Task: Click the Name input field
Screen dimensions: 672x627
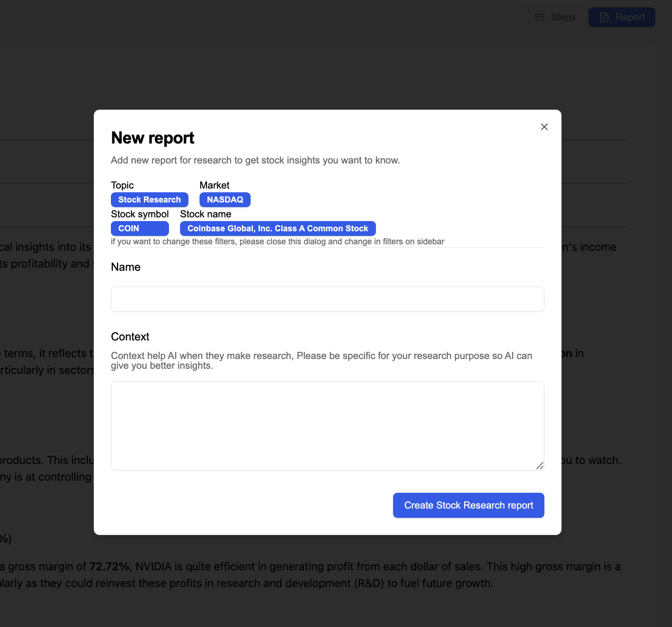Action: (x=328, y=299)
